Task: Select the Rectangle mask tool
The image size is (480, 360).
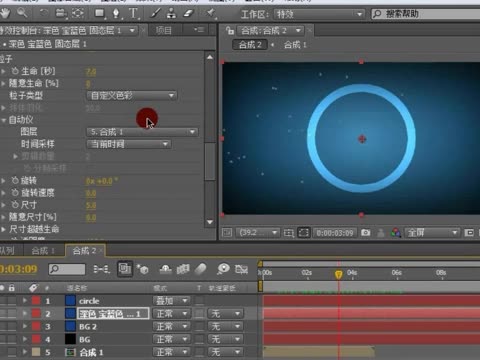Action: [x=99, y=13]
